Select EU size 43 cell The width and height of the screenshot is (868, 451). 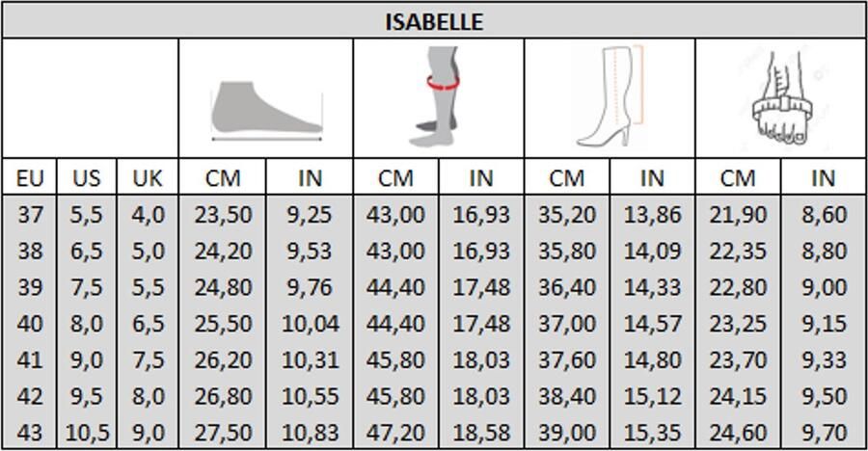coord(30,434)
